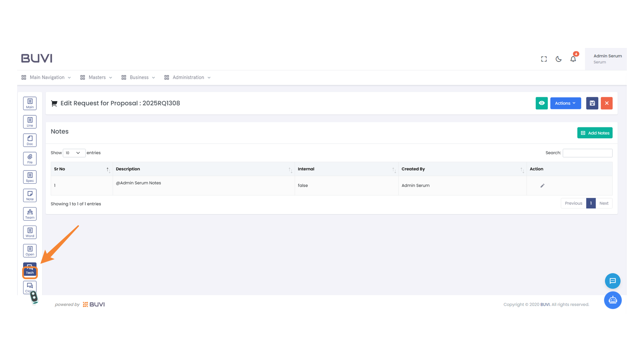
Task: Open the Administration menu
Action: coord(187,77)
